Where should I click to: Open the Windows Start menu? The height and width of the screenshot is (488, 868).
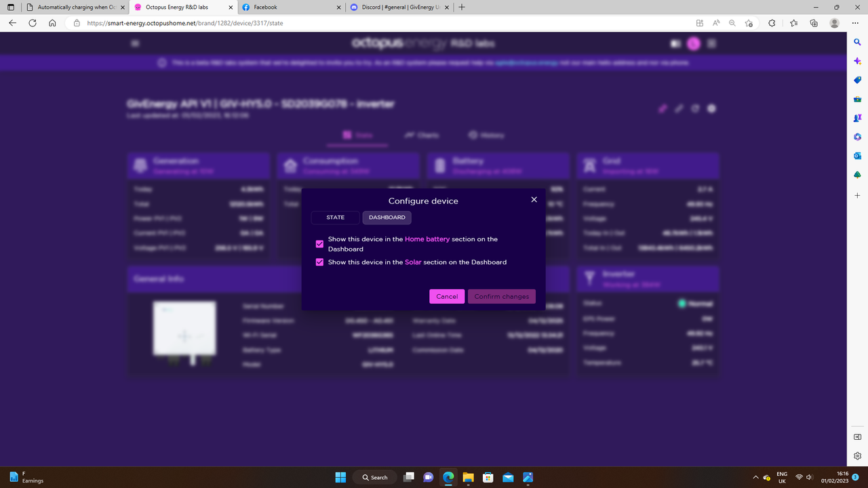point(340,477)
